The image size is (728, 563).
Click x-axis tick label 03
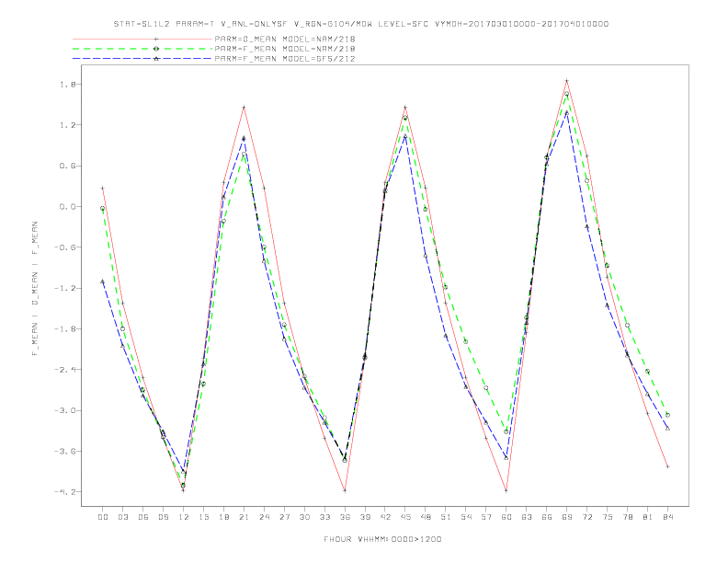point(122,517)
